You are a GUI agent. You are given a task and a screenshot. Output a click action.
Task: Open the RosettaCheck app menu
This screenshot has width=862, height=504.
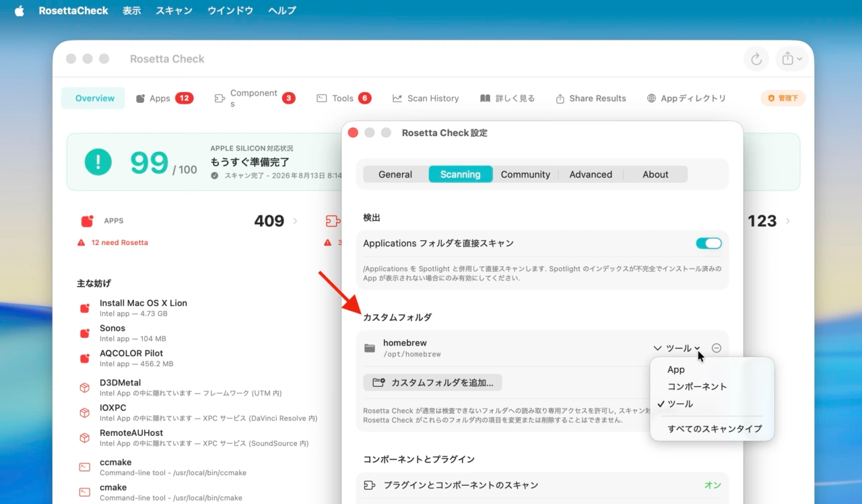point(73,11)
